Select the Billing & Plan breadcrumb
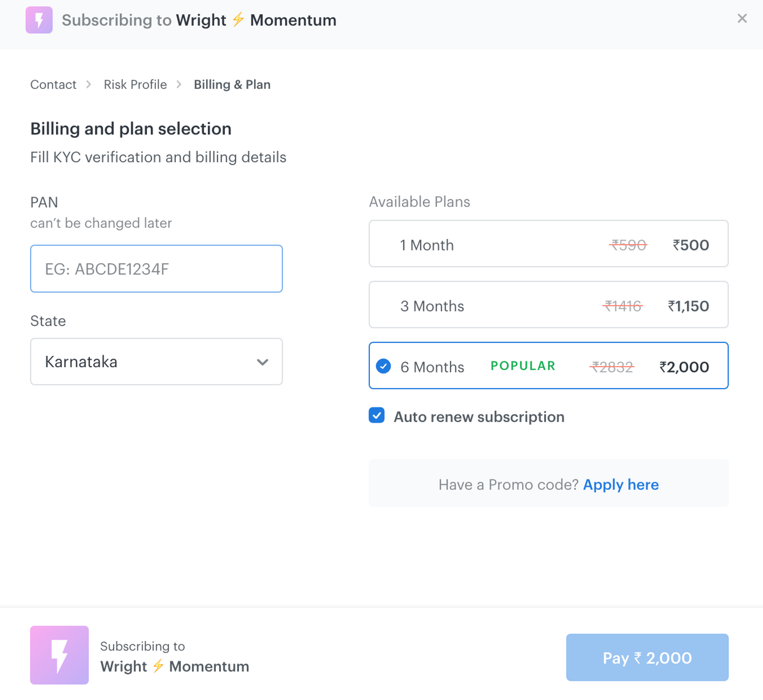763x700 pixels. point(232,84)
